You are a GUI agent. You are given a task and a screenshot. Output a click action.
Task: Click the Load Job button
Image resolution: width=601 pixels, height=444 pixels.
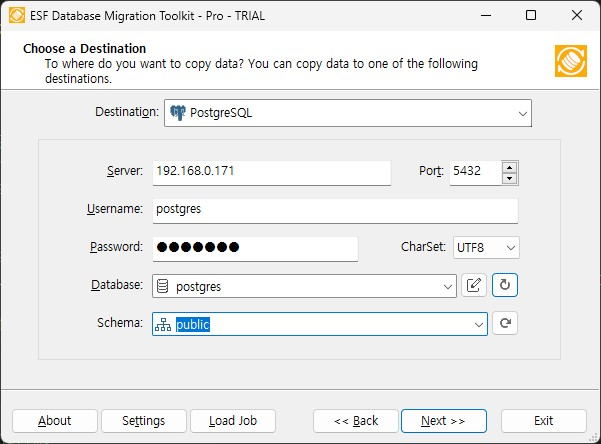click(x=233, y=421)
